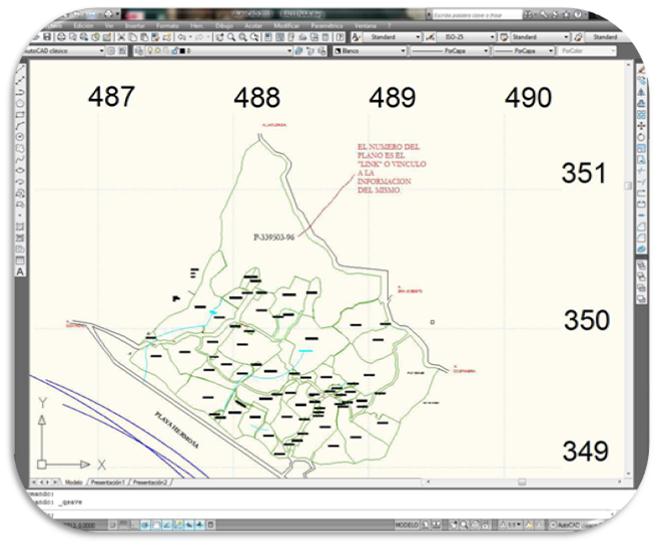The height and width of the screenshot is (545, 663).
Task: Open the Text Style manager icon
Action: 356,37
